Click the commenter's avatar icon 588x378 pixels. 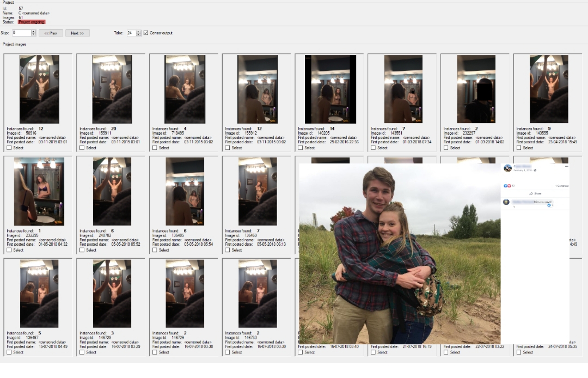[x=506, y=202]
